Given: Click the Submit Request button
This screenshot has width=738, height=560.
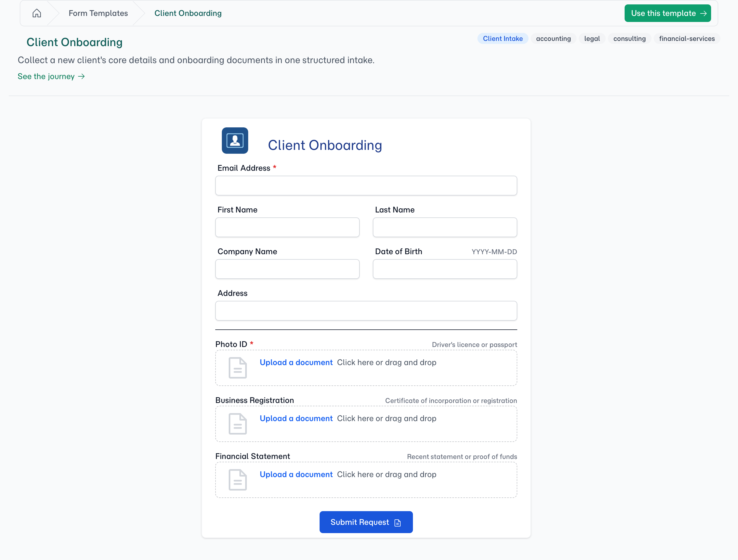Looking at the screenshot, I should point(366,522).
